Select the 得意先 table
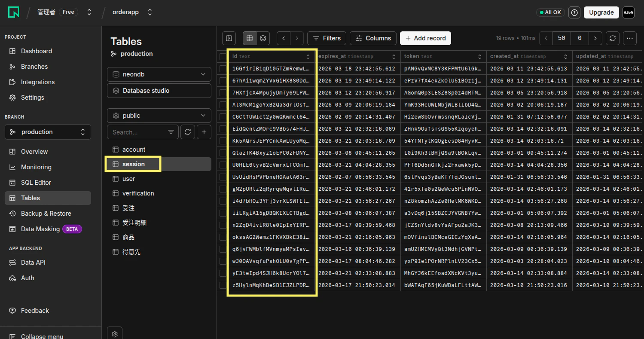The width and height of the screenshot is (644, 339). click(x=158, y=252)
